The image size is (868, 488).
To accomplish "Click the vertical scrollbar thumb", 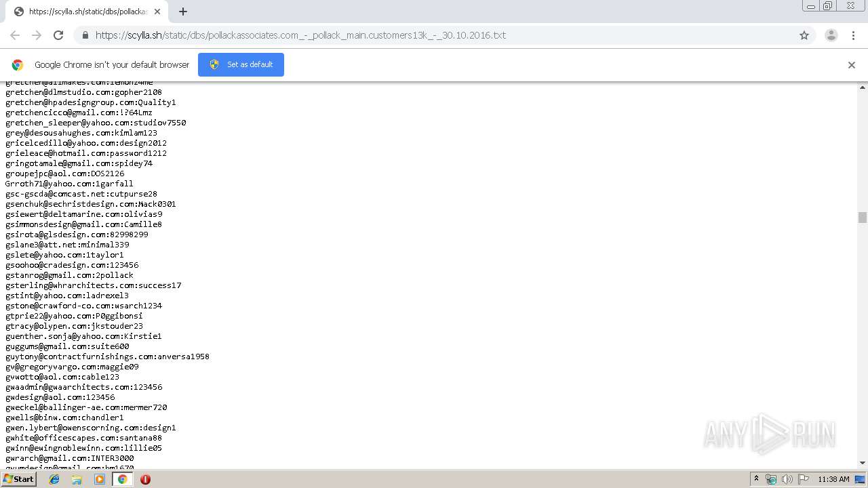I will tap(863, 218).
